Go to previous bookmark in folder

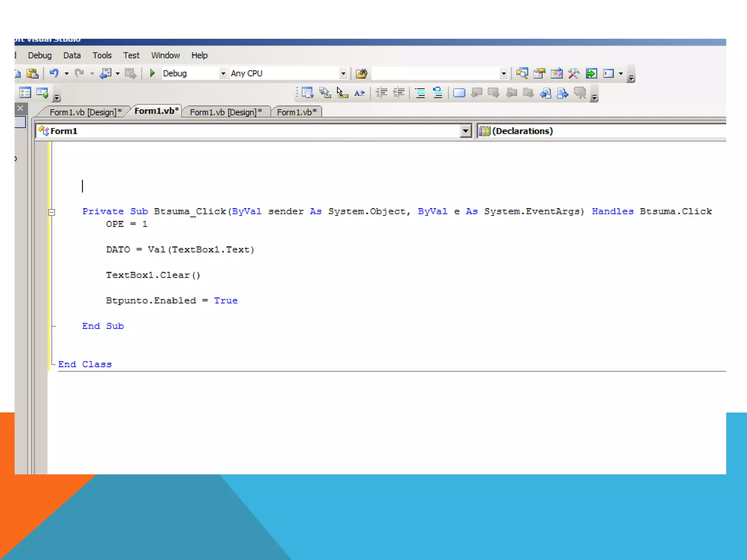pos(511,93)
